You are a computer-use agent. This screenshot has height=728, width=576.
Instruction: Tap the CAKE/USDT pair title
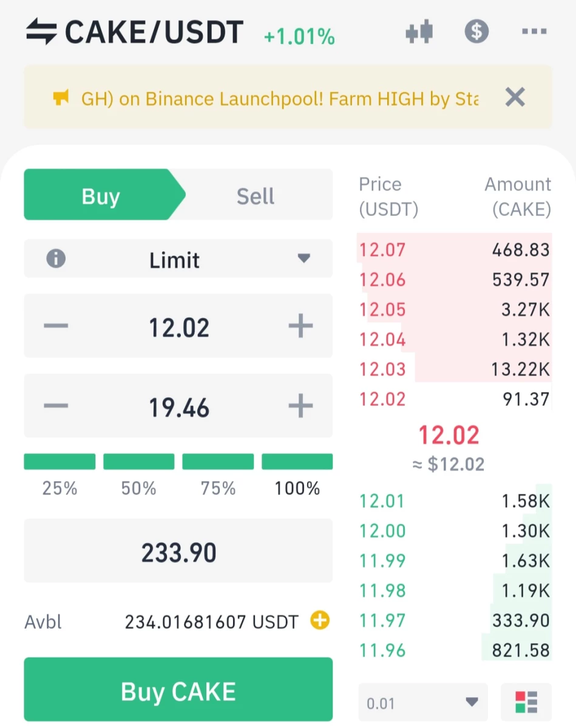click(154, 32)
